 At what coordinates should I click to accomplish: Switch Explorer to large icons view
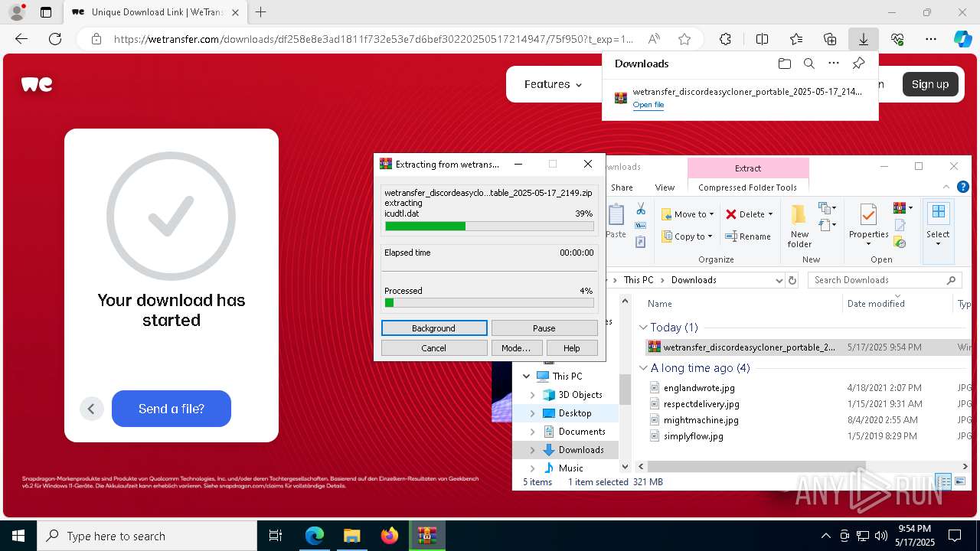(959, 481)
